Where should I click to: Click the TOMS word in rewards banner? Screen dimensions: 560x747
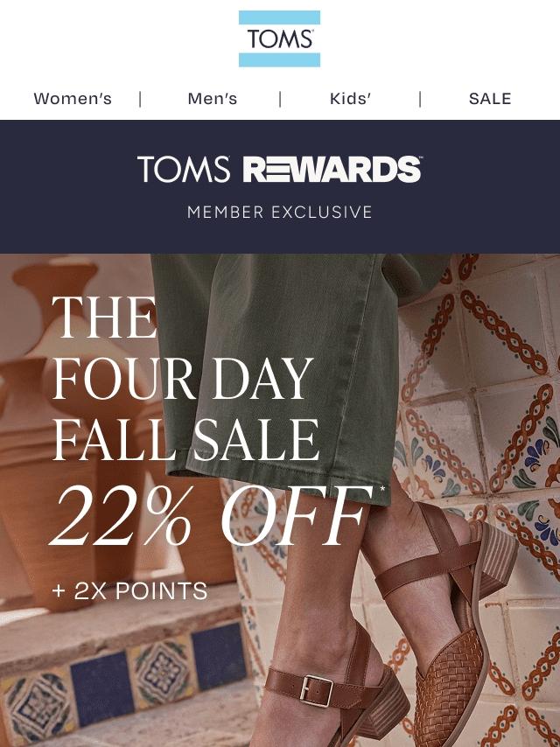click(184, 169)
